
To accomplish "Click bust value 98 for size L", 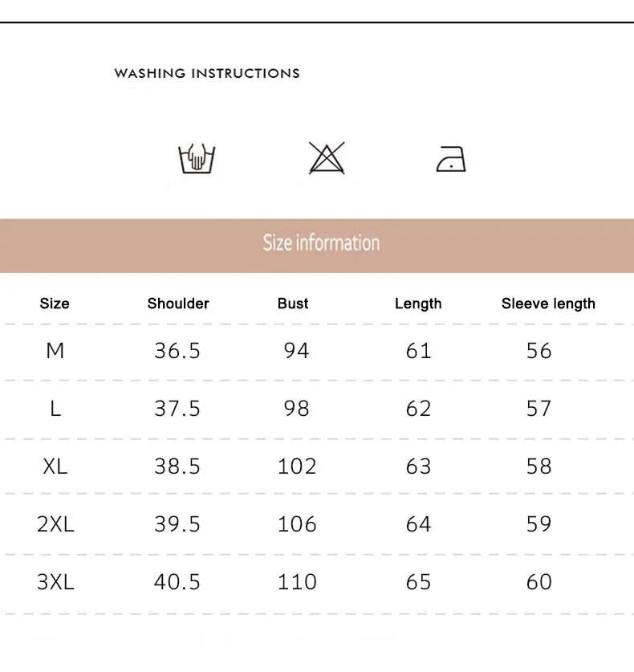I will 296,409.
